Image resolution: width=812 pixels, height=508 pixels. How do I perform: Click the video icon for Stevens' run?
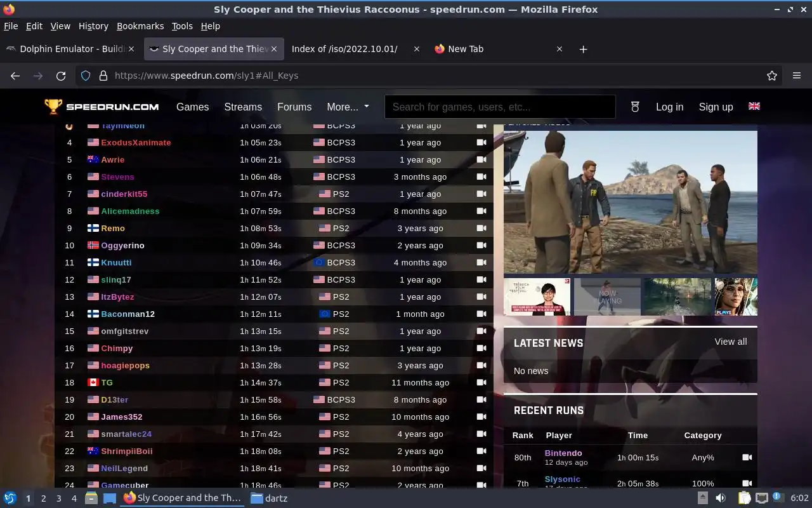[x=481, y=177]
